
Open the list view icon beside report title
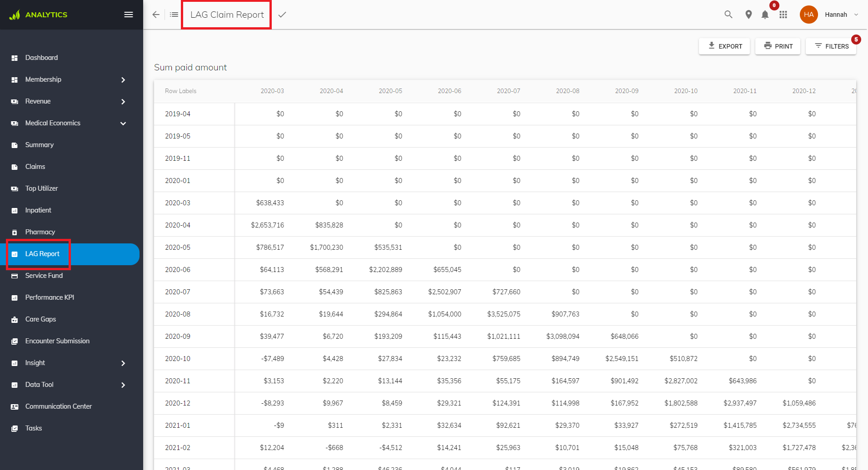174,15
